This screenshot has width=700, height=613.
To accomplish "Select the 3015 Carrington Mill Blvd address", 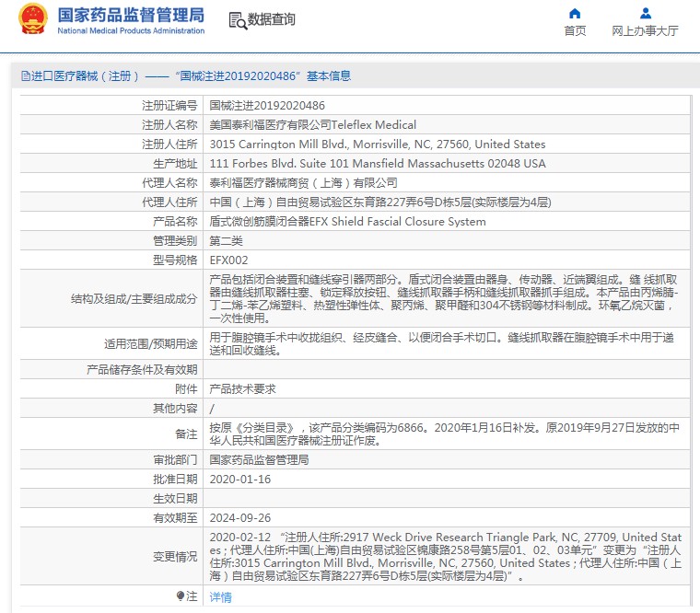I will pyautogui.click(x=378, y=145).
